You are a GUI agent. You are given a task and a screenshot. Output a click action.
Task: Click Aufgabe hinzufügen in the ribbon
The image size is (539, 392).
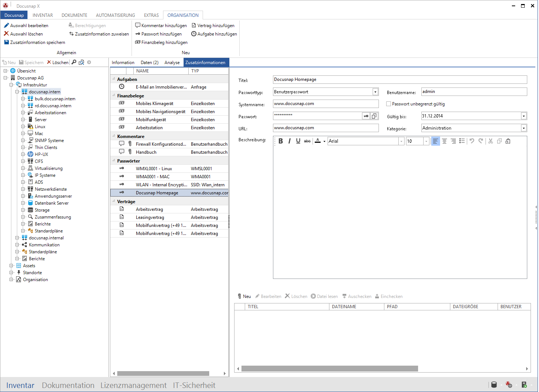tap(214, 34)
